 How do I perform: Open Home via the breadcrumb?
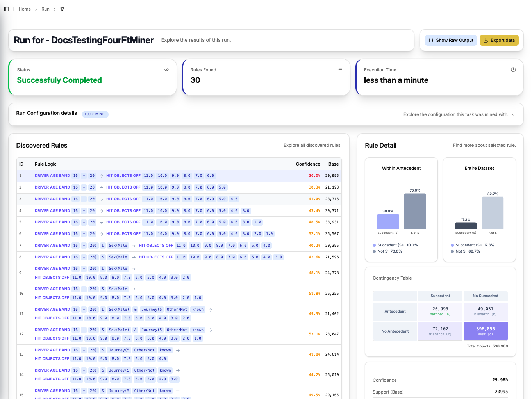(x=25, y=9)
